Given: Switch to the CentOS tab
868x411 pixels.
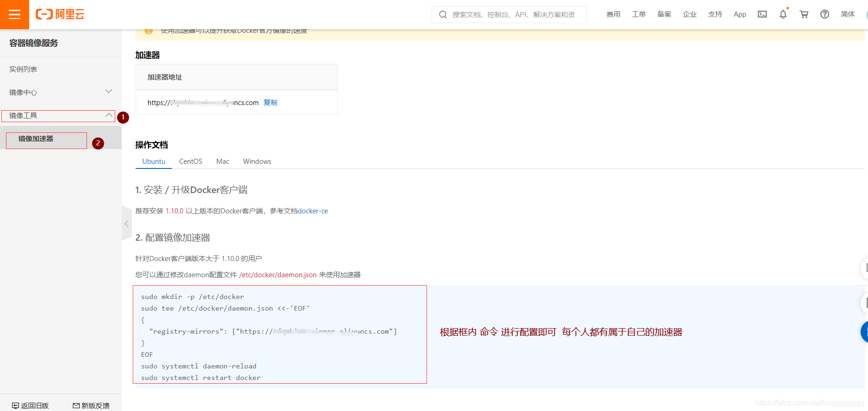Looking at the screenshot, I should click(191, 161).
